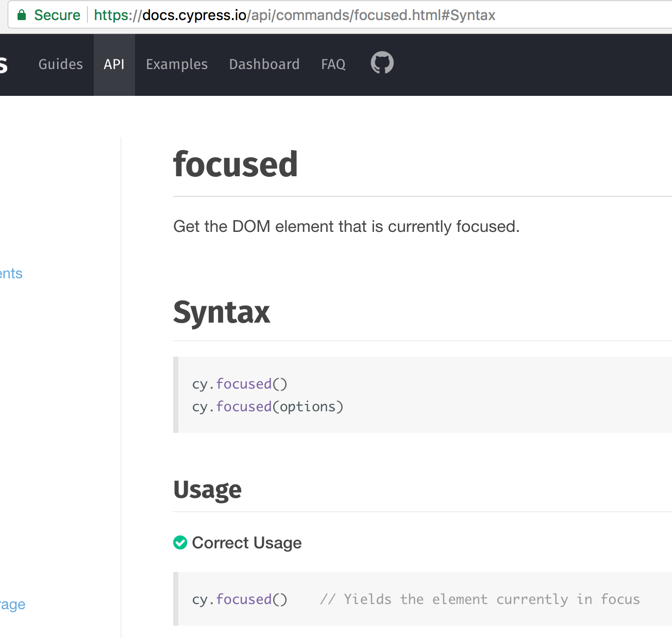The height and width of the screenshot is (638, 672).
Task: Click the partially visible 'ents' sidebar link
Action: [x=11, y=274]
